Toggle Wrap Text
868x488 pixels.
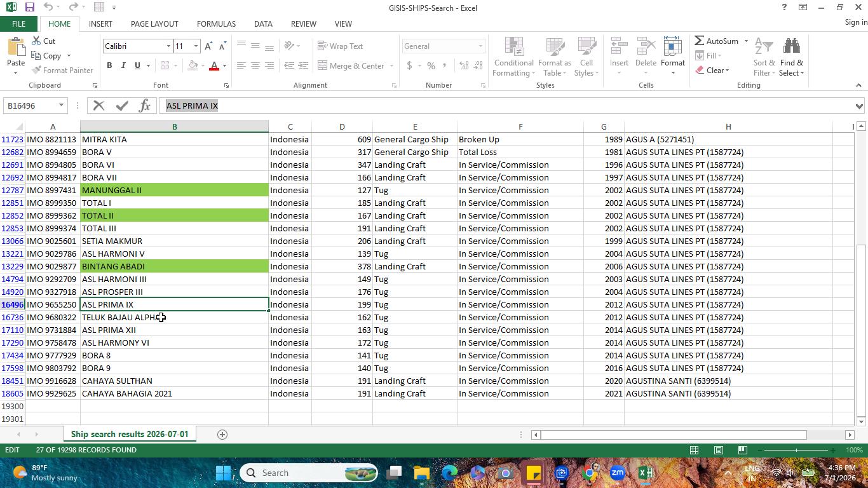coord(341,46)
